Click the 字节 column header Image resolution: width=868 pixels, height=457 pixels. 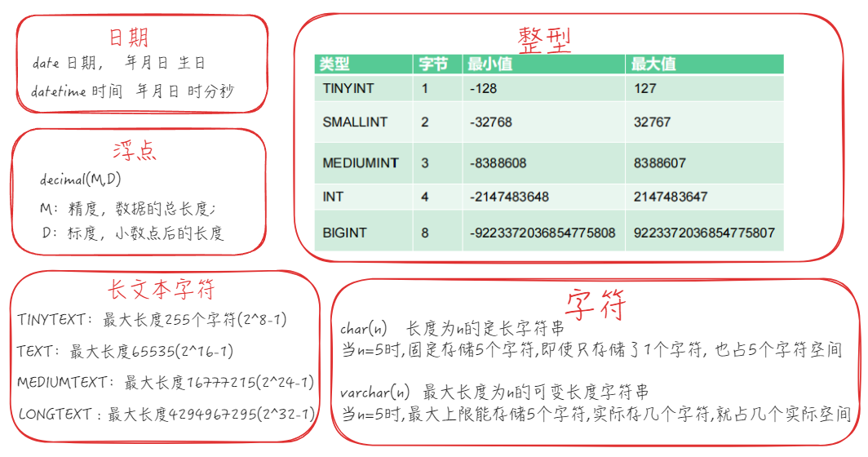tap(437, 64)
